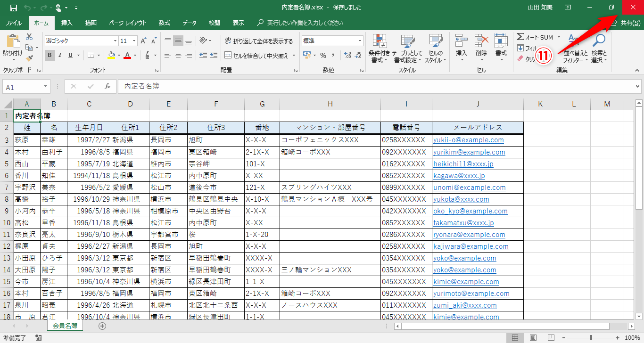Open Cell Styles (セルのスタイル) menu
The width and height of the screenshot is (644, 343).
coord(436,49)
